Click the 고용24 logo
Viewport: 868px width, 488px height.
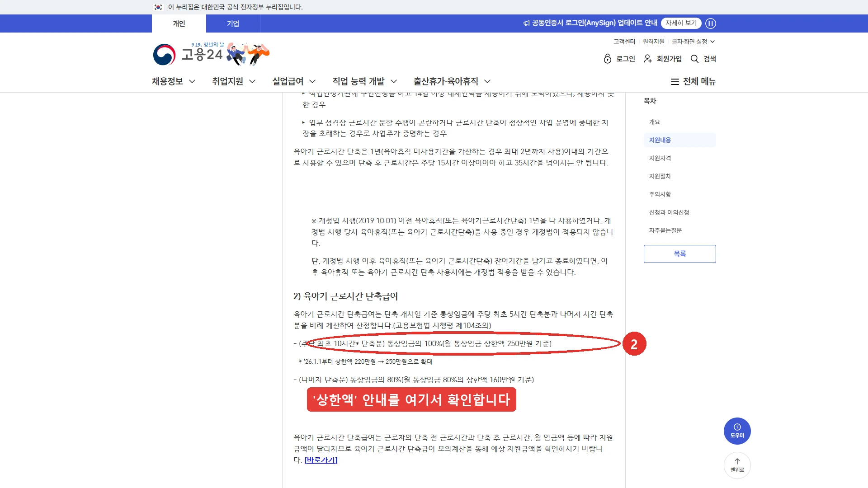tap(188, 55)
